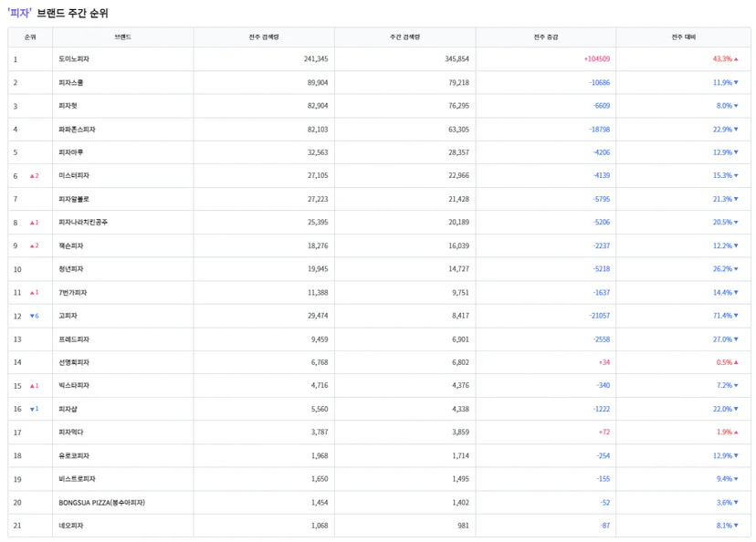The height and width of the screenshot is (542, 756).
Task: Select the brand name 파파존스피자
Action: [77, 130]
